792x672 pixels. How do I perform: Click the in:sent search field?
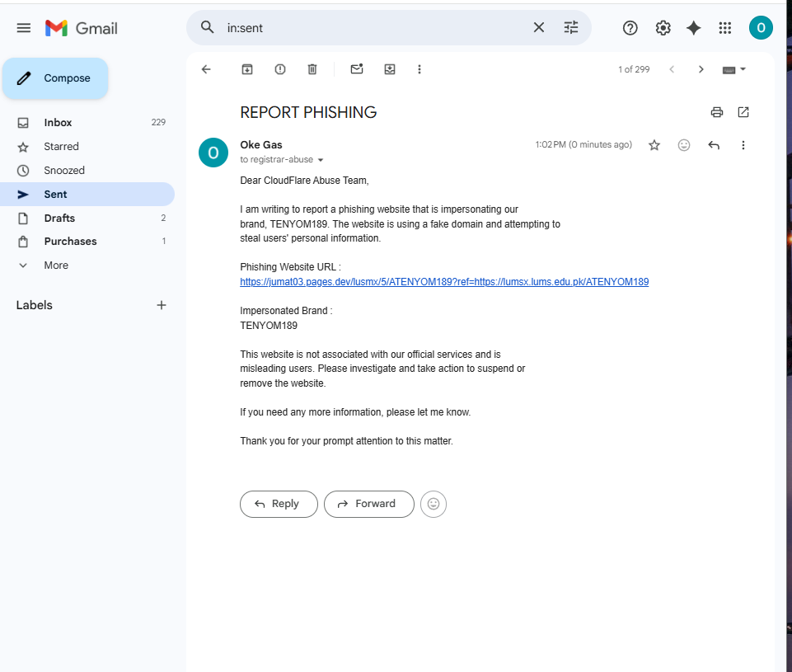point(374,28)
